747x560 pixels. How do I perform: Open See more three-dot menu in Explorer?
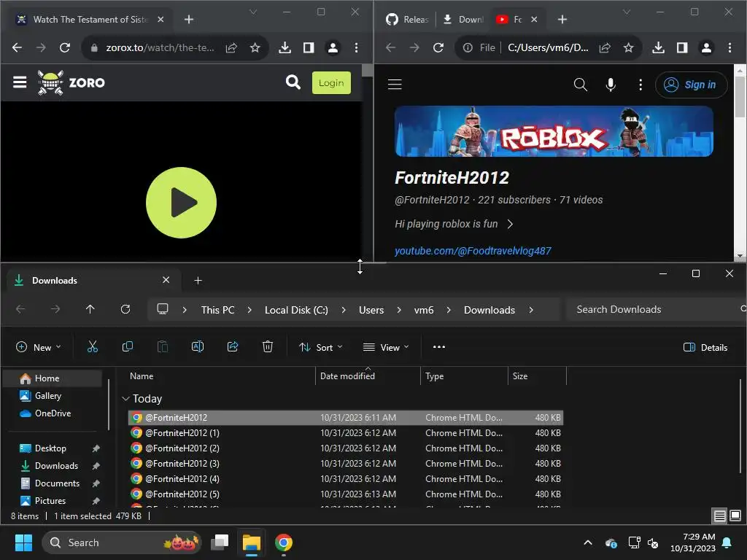pos(438,346)
